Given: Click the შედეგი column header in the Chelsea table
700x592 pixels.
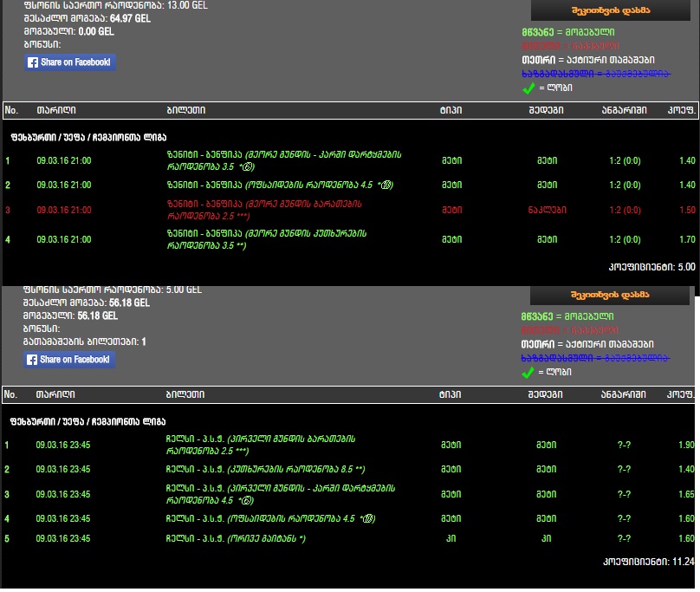Looking at the screenshot, I should click(546, 394).
